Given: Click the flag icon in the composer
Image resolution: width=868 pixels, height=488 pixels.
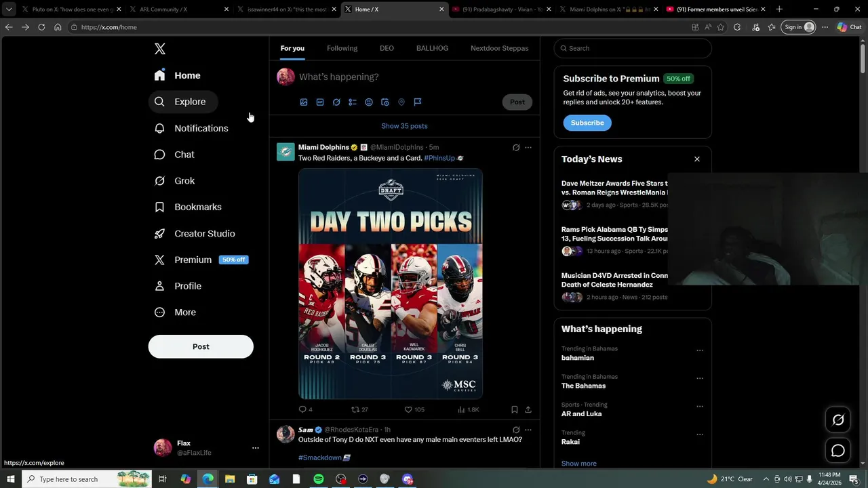Looking at the screenshot, I should click(418, 102).
